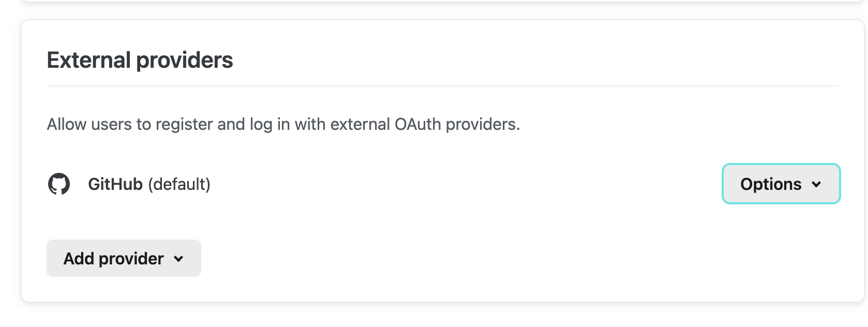Click the word GitHub in provider row
Screen dimensions: 868x327
[115, 184]
